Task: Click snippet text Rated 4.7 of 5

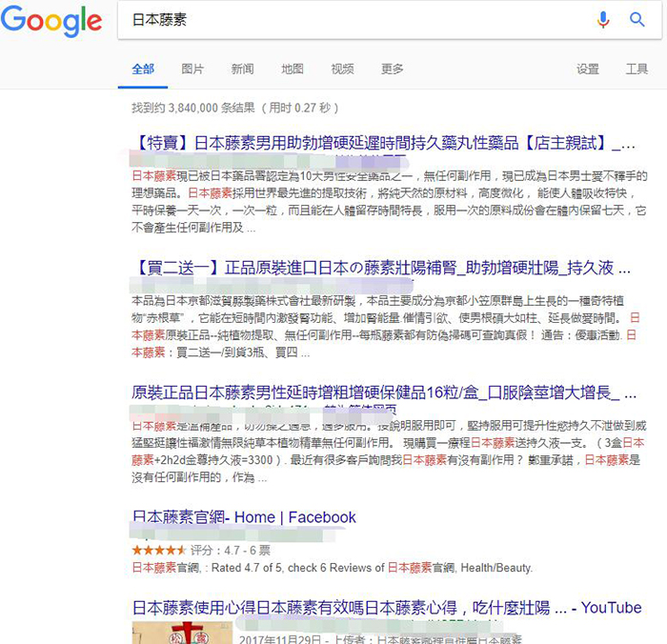Action: pyautogui.click(x=248, y=568)
